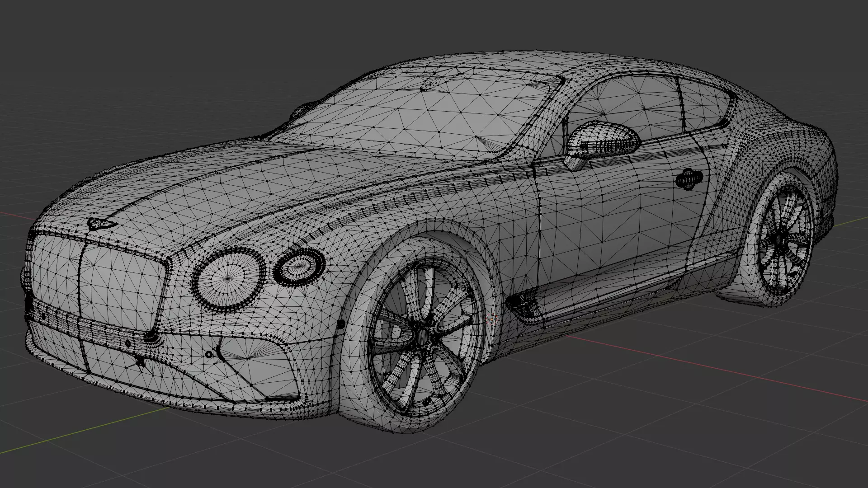This screenshot has height=488, width=868.
Task: Select the winged emblem on the hood
Action: click(102, 224)
